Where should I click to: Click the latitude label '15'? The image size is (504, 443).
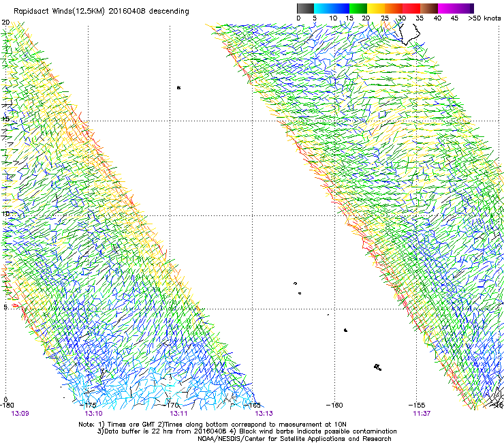[x=5, y=119]
